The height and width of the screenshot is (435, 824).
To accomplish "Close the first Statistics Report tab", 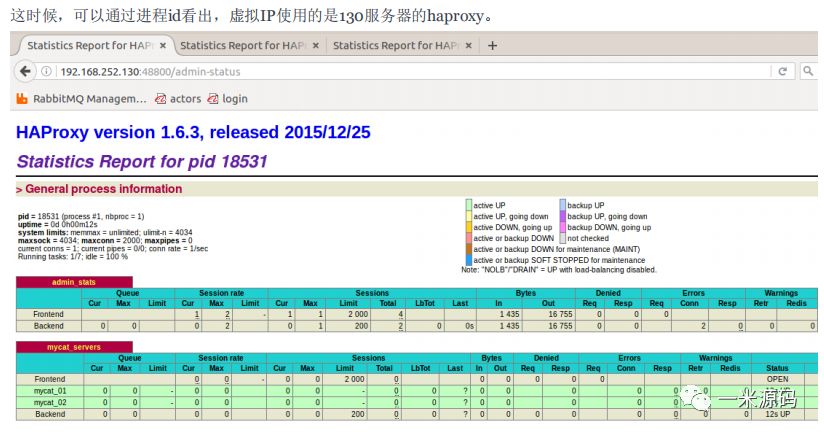I will click(x=163, y=46).
